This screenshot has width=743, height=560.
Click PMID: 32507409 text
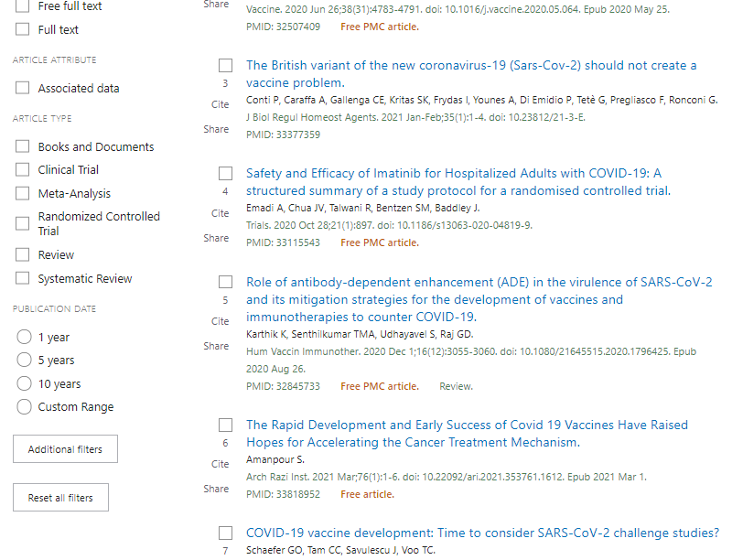pyautogui.click(x=283, y=27)
